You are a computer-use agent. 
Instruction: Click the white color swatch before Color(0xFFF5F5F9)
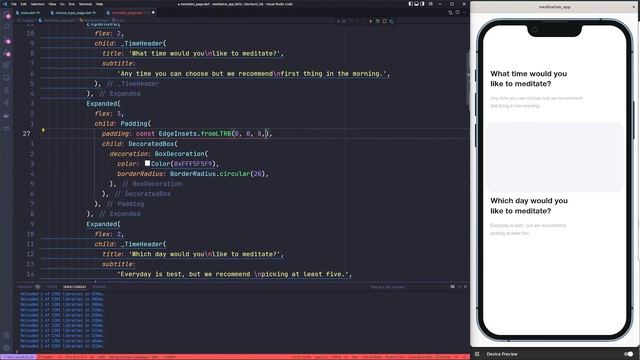tap(147, 163)
